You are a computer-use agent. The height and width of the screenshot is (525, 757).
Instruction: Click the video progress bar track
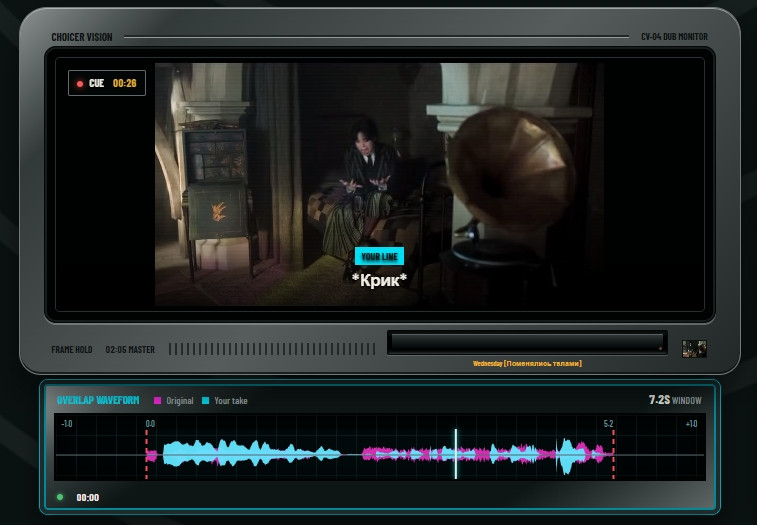[x=527, y=342]
